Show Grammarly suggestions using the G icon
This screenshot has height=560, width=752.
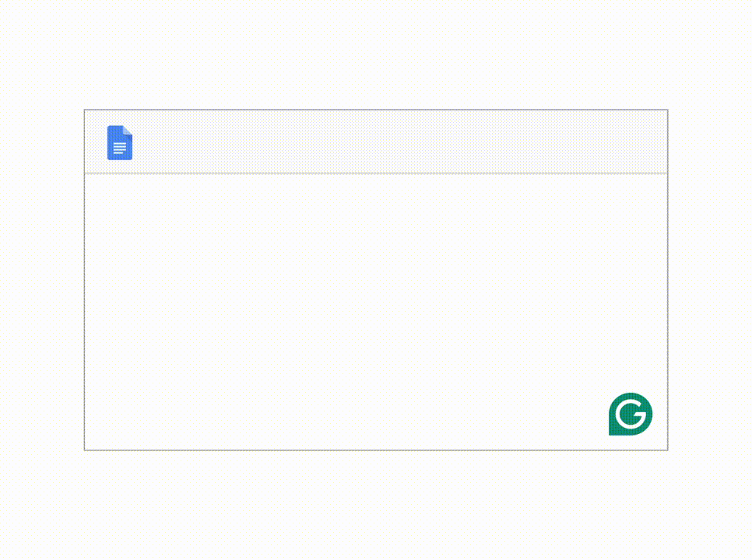(631, 414)
